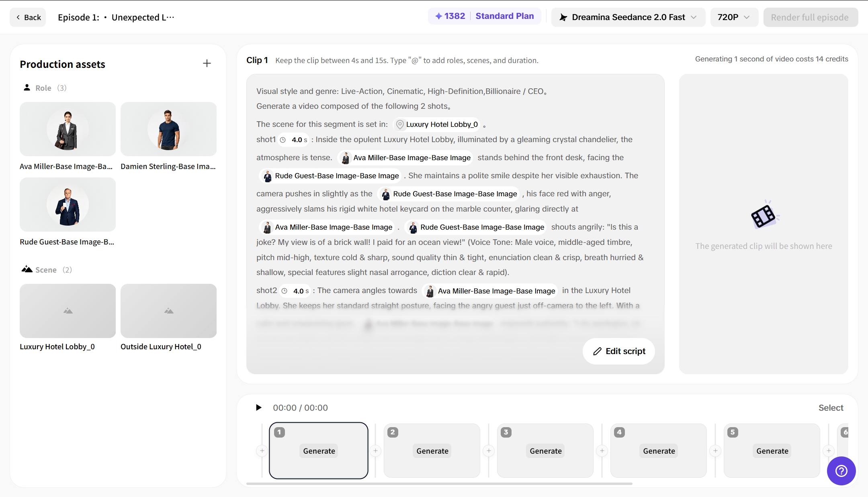Select Rude Guest role thumbnail
Viewport: 868px width, 497px height.
(68, 204)
